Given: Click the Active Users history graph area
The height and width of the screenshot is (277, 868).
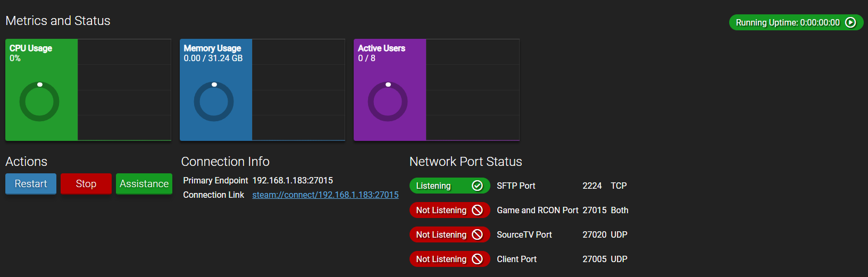Looking at the screenshot, I should coord(472,89).
